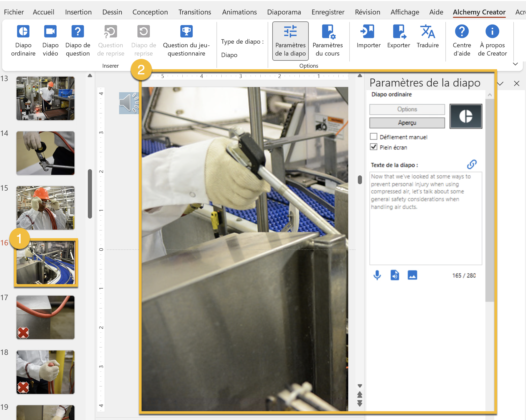This screenshot has width=526, height=420.
Task: Switch to the Affichage tab
Action: coord(405,12)
